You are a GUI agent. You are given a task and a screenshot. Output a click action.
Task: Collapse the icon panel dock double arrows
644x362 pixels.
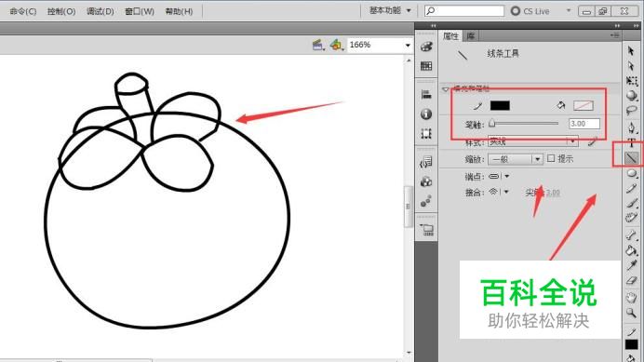pyautogui.click(x=434, y=26)
